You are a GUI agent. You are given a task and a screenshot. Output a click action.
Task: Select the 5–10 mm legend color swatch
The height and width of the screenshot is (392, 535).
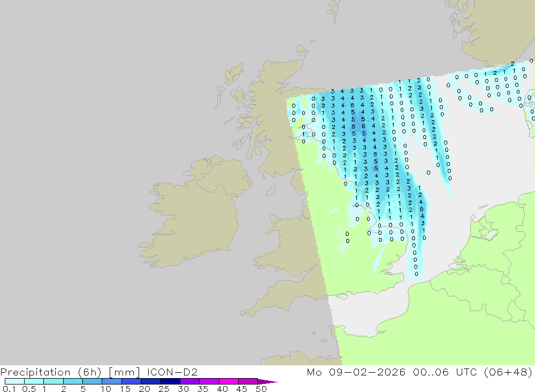[x=93, y=381]
